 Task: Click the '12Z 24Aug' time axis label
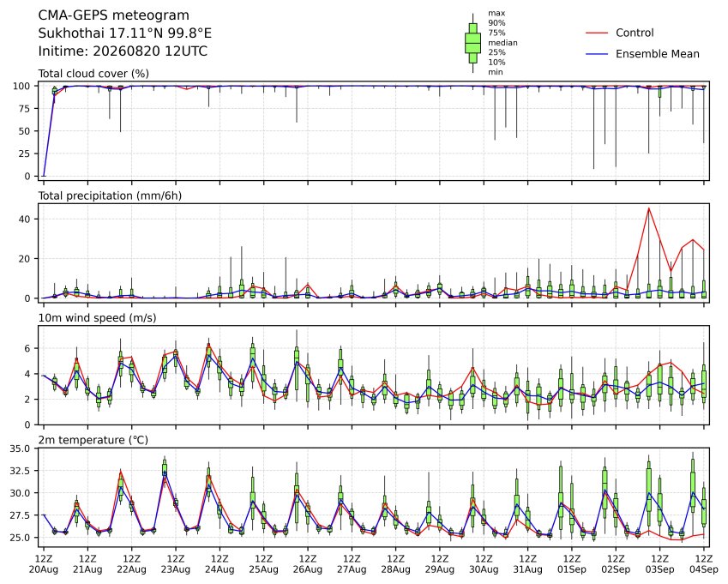click(220, 564)
